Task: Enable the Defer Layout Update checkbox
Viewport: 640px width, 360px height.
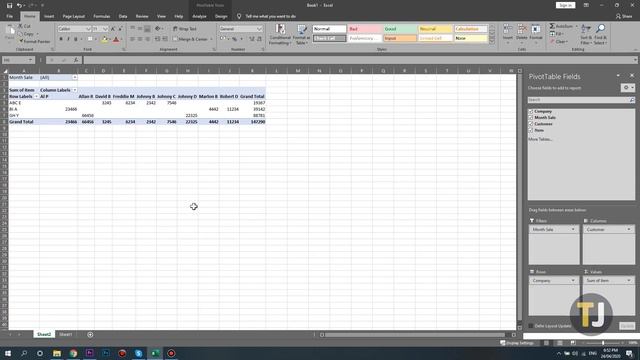Action: [x=531, y=326]
